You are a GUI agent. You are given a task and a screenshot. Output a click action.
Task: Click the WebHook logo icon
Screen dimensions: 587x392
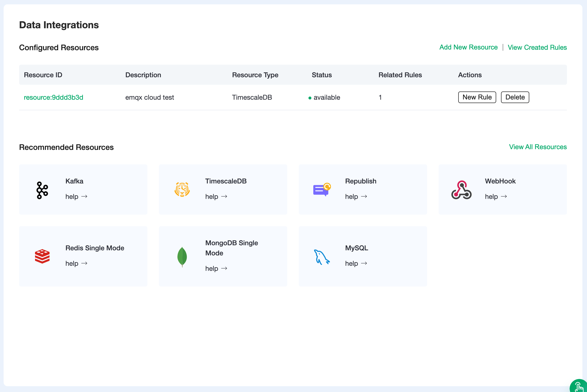pyautogui.click(x=461, y=190)
